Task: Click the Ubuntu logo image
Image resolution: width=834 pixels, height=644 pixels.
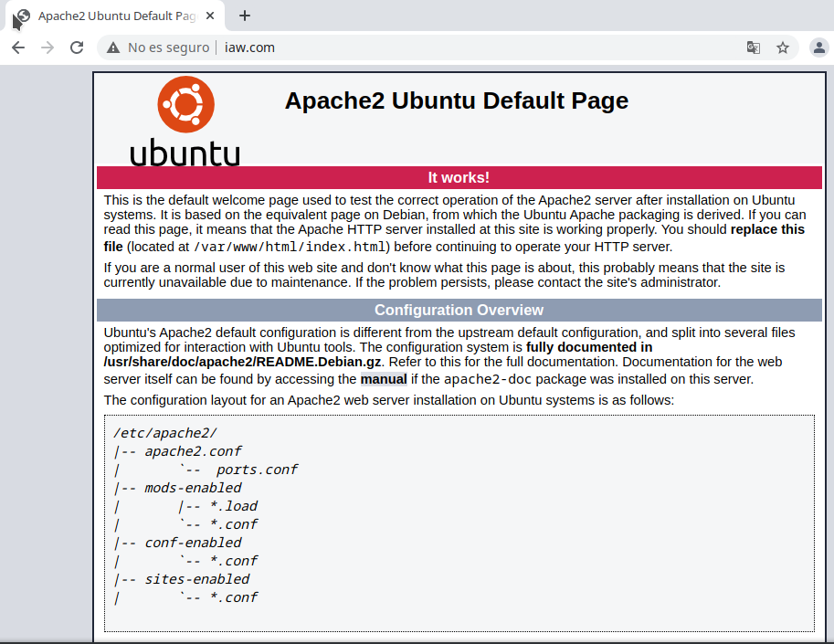Action: 185,121
